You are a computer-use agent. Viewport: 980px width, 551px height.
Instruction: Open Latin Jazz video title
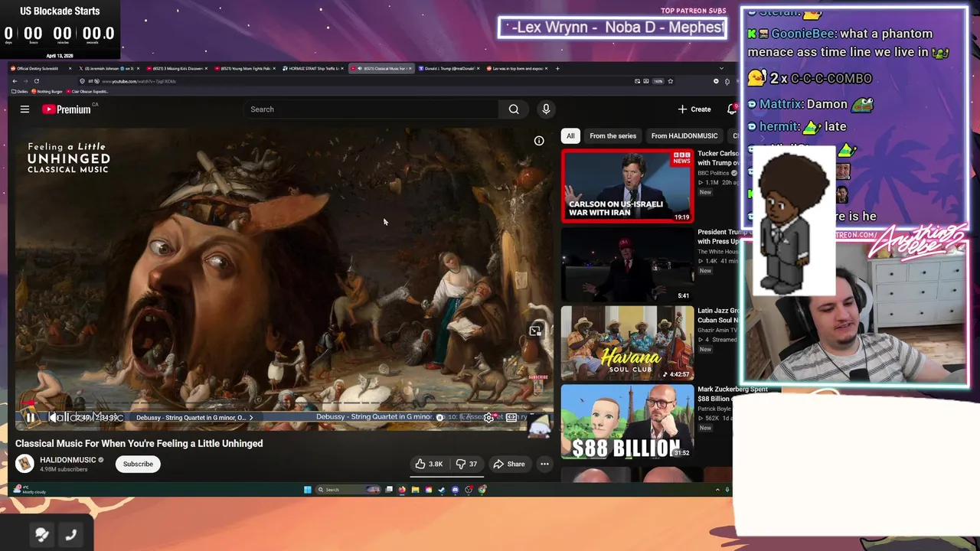click(717, 315)
